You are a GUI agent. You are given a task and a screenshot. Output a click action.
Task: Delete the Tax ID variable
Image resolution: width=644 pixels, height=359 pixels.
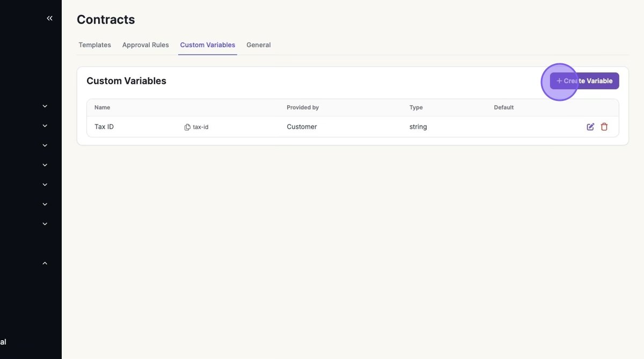pyautogui.click(x=604, y=127)
